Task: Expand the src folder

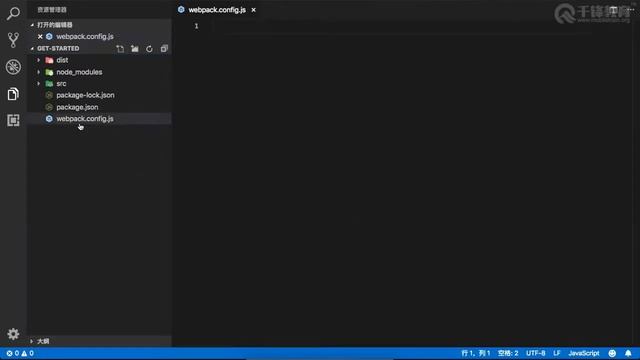Action: (39, 84)
